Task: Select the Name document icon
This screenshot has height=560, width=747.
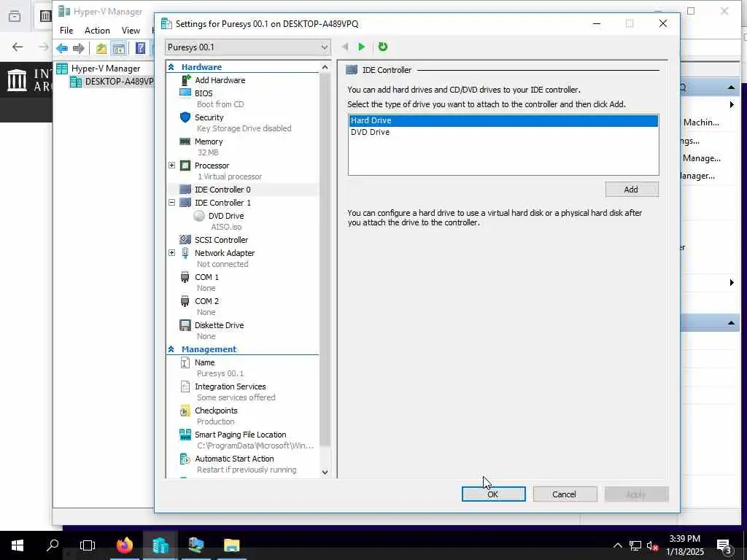Action: click(185, 362)
